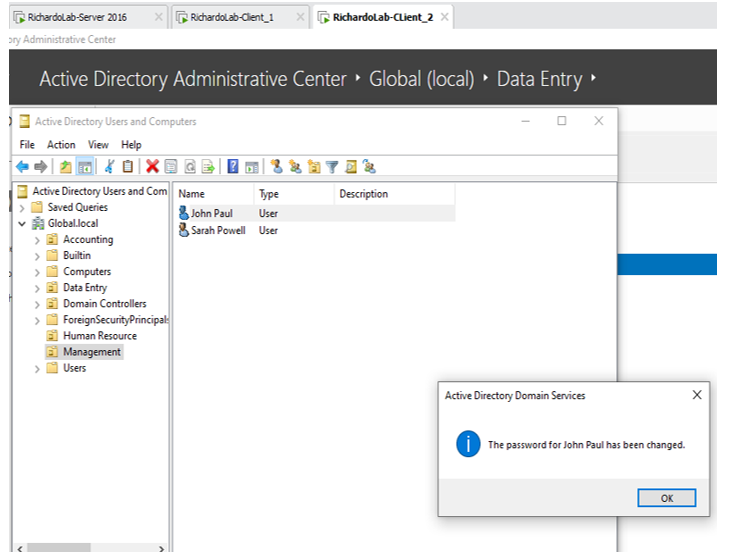Click the Filter funnel toolbar icon
This screenshot has width=748, height=552.
332,167
